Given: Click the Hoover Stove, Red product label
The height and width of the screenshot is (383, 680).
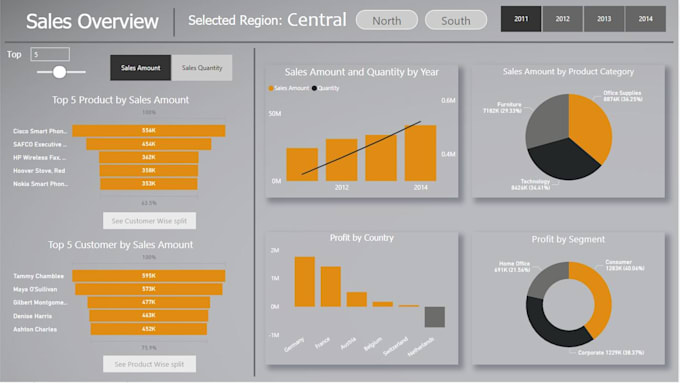Looking at the screenshot, I should pos(39,171).
